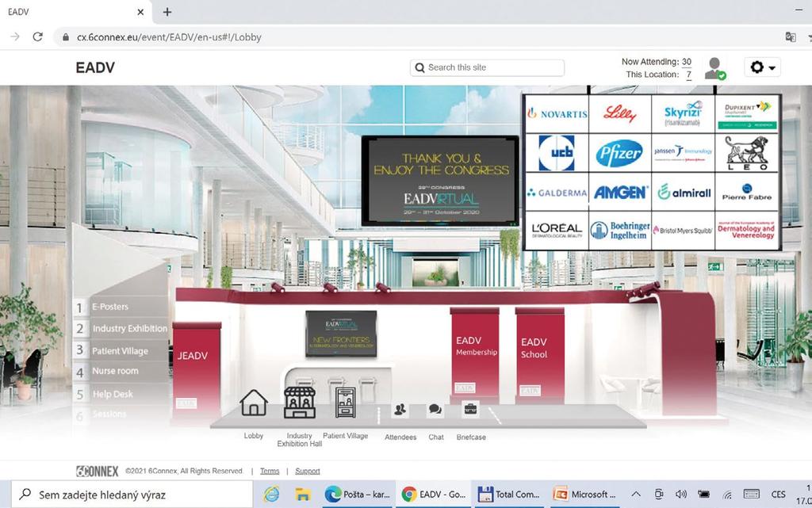The height and width of the screenshot is (508, 812).
Task: Click the browser forward arrow
Action: pyautogui.click(x=15, y=36)
